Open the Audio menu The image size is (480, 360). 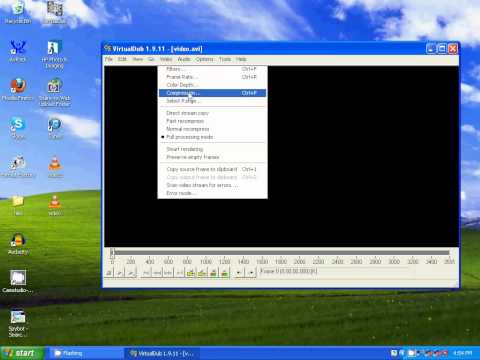(x=184, y=59)
